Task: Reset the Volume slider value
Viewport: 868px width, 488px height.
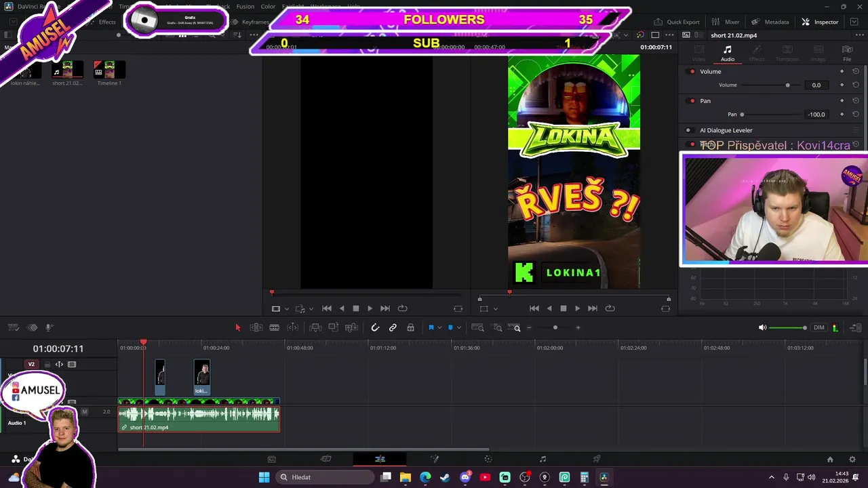Action: point(856,85)
